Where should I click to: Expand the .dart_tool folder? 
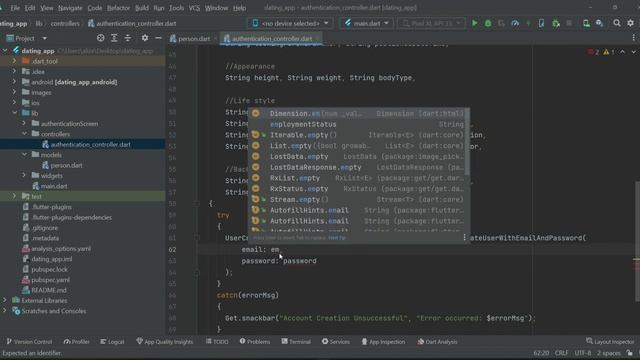click(14, 61)
